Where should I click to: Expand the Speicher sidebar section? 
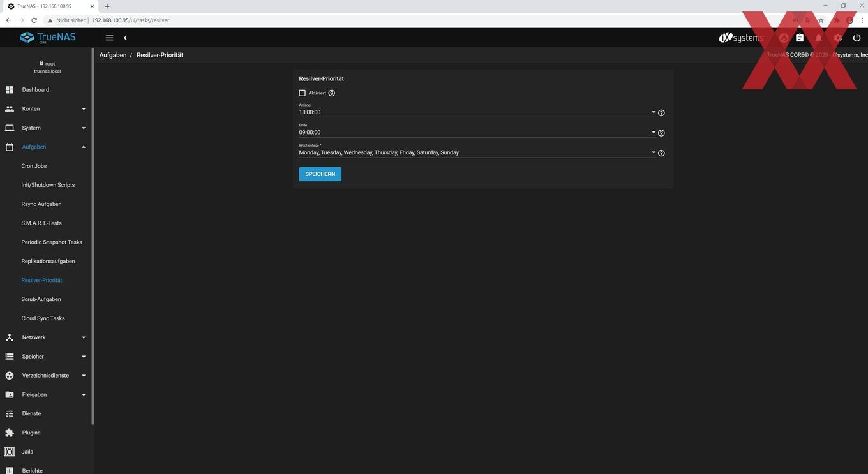(47, 357)
